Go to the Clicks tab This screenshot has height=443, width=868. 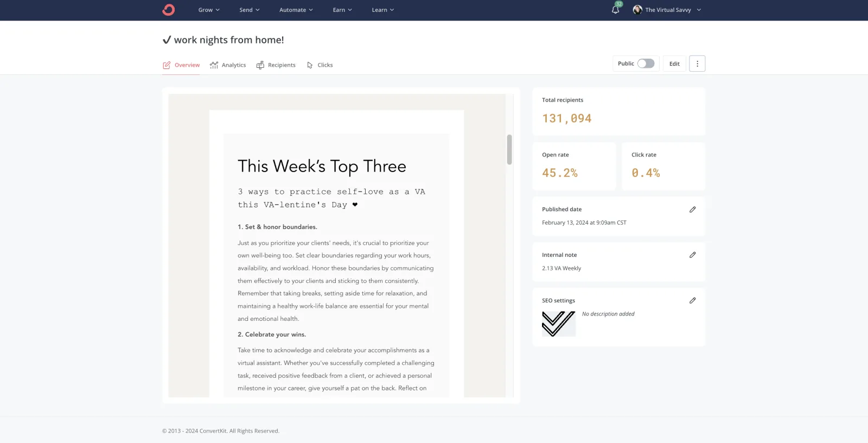(x=320, y=65)
